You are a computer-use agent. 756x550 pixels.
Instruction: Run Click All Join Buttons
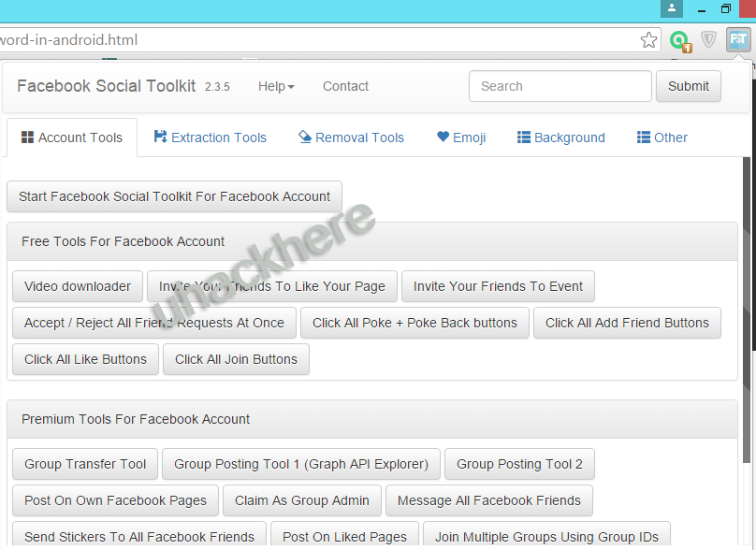[236, 359]
